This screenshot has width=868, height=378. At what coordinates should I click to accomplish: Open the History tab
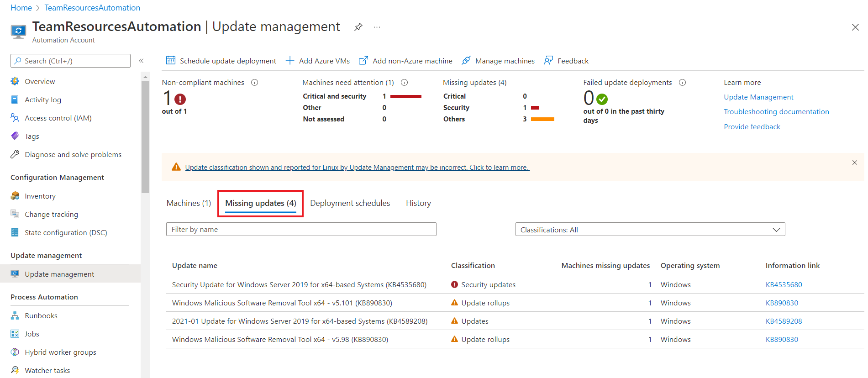[418, 203]
